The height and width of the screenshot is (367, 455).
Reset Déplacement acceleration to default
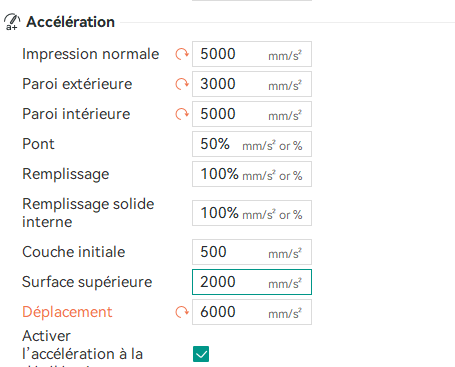point(182,312)
